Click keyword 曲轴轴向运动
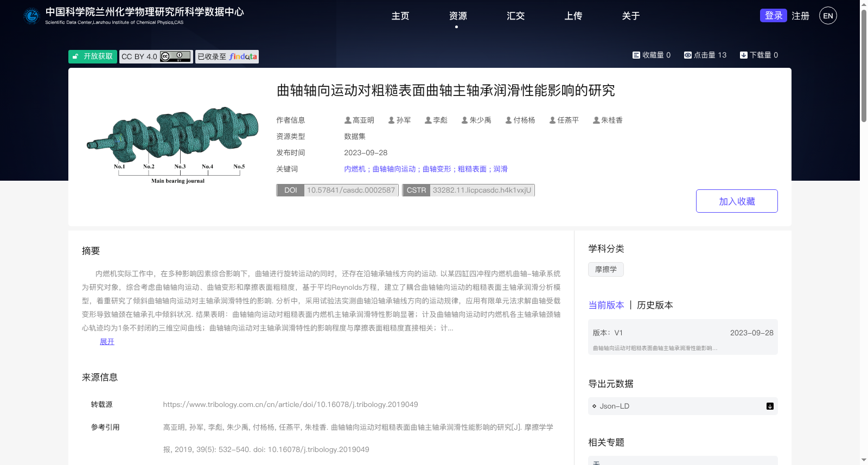868x465 pixels. tap(394, 169)
